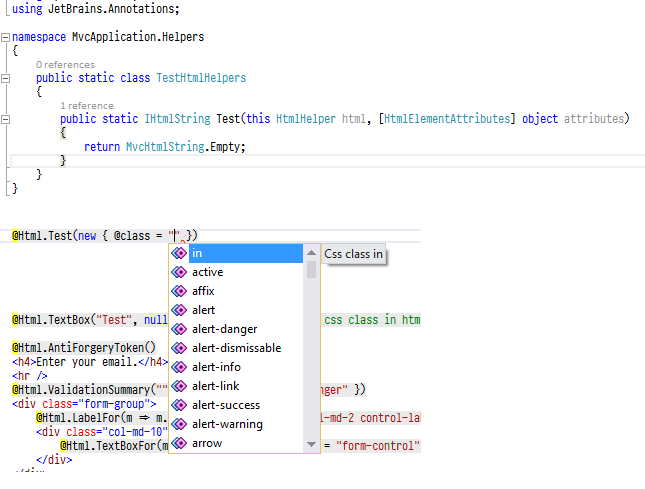Screen dimensions: 645x489
Task: Click the icon beside selected 'in' item
Action: [179, 253]
